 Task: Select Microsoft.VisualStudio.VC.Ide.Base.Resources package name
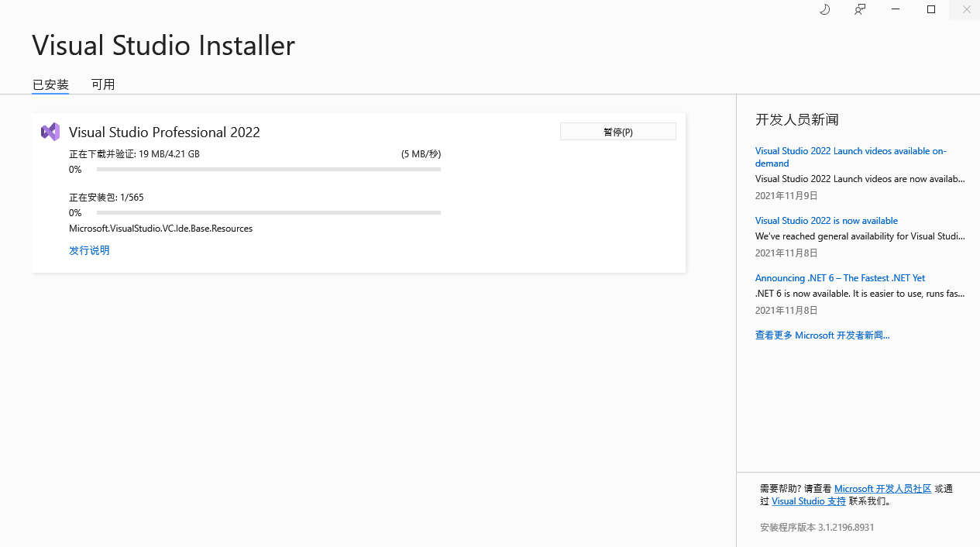tap(160, 228)
